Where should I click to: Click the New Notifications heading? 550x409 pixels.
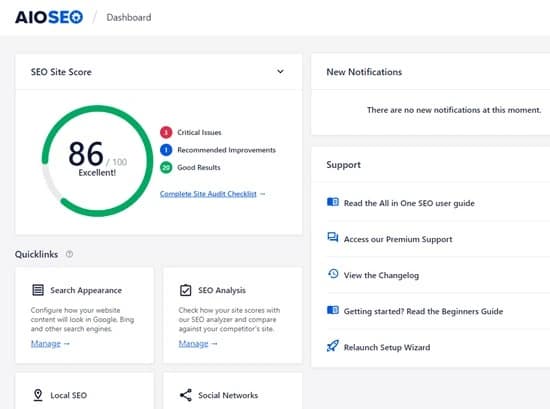coord(364,72)
